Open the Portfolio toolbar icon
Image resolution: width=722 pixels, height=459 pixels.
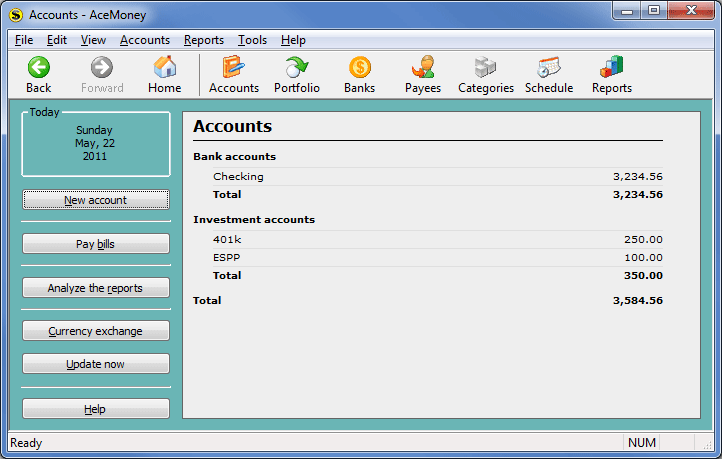(x=297, y=67)
